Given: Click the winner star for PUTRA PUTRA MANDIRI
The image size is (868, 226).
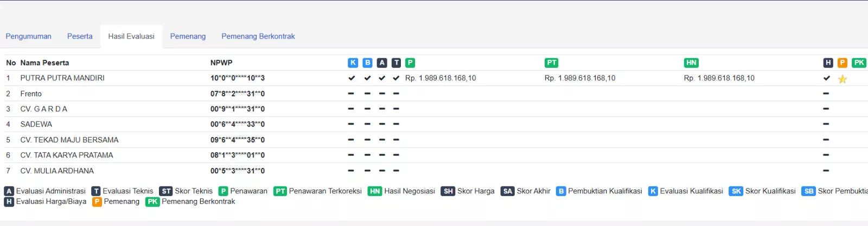Looking at the screenshot, I should [843, 79].
